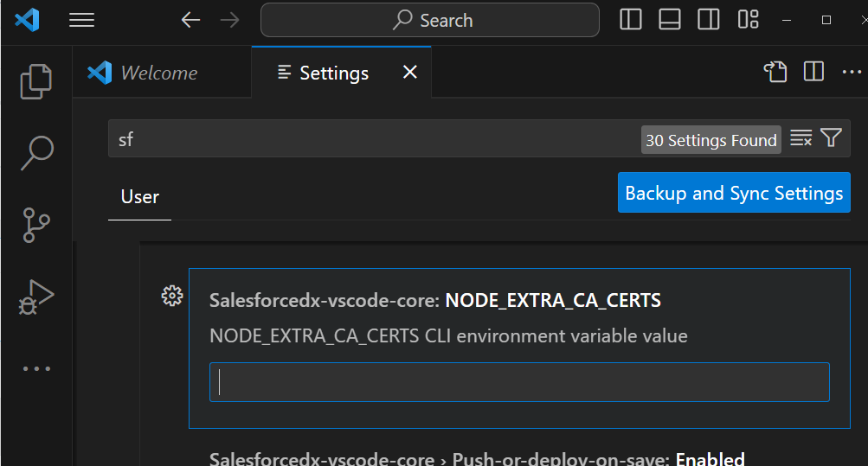Screen dimensions: 868x466
Task: Open the settings filter funnel menu
Action: click(831, 137)
